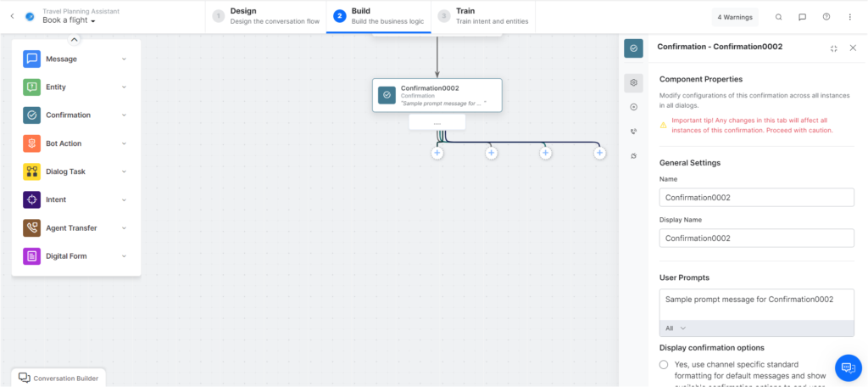Select the Confirmation0002 node on canvas
The height and width of the screenshot is (387, 868).
pos(437,95)
